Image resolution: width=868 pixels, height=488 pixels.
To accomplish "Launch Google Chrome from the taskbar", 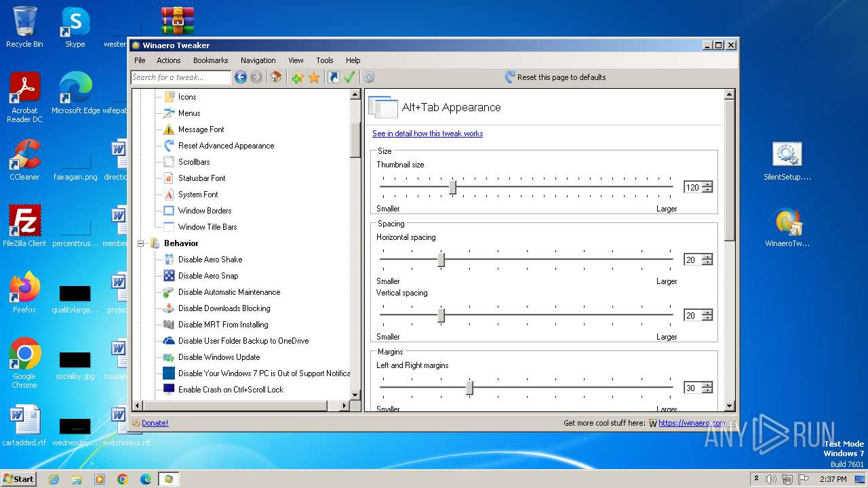I will 123,479.
